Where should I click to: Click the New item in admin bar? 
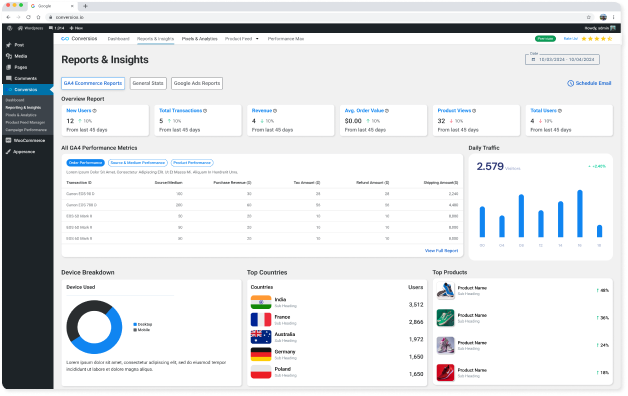(76, 28)
